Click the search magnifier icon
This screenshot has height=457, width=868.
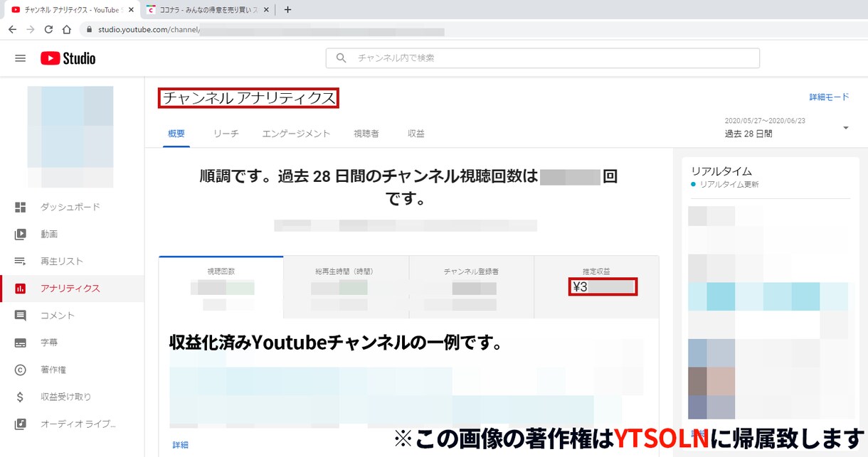pos(342,58)
